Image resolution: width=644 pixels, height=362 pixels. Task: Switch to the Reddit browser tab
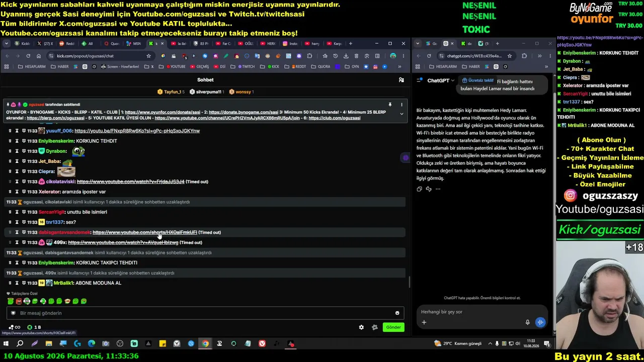coord(66,44)
